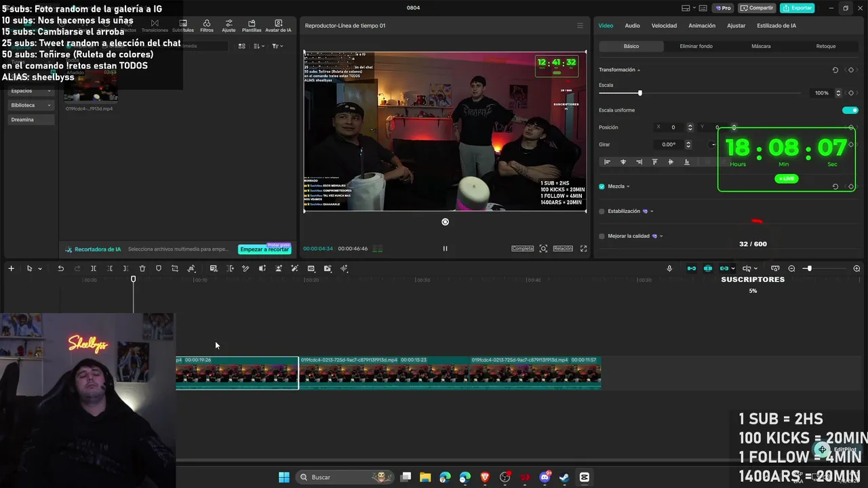Open media filter options dropdown
The height and width of the screenshot is (488, 868).
click(x=277, y=46)
